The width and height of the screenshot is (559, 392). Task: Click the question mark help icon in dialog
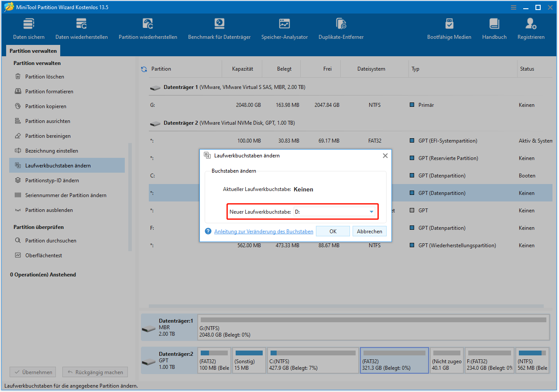(208, 231)
